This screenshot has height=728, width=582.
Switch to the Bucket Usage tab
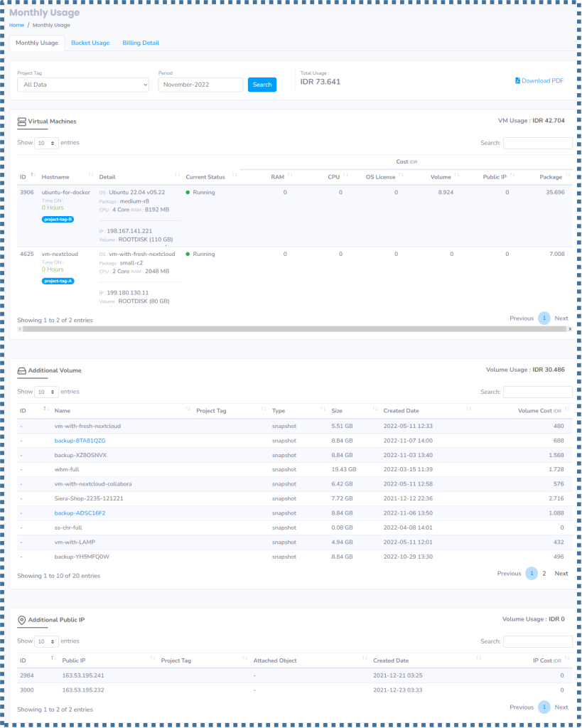click(90, 43)
